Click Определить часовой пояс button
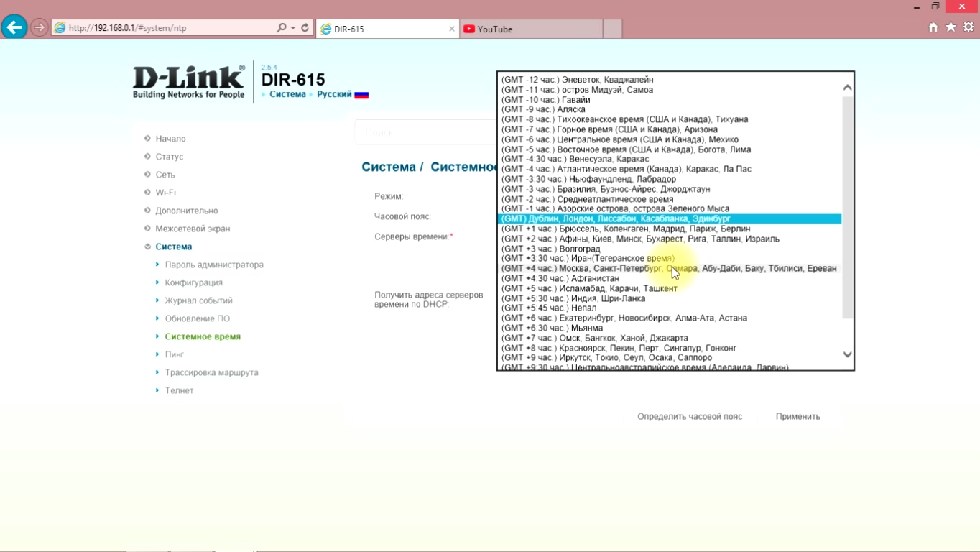Screen dimensions: 980x552 (x=690, y=416)
